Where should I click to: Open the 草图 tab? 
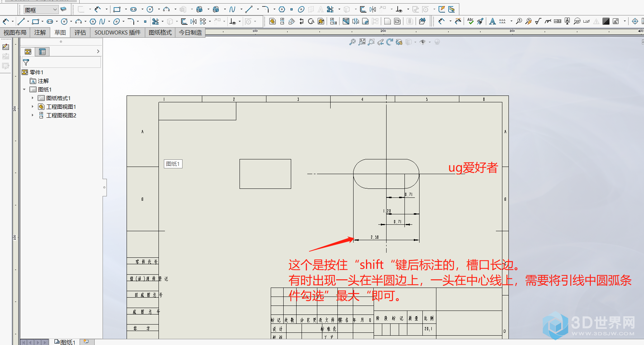coord(60,33)
